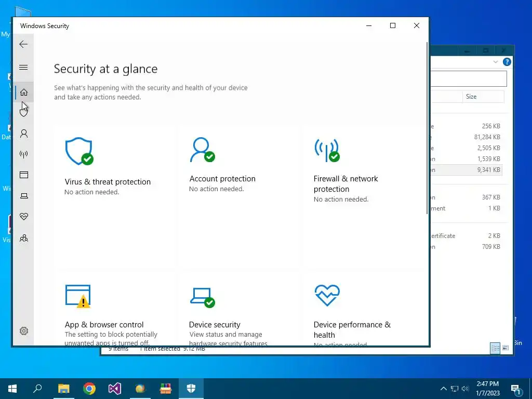532x399 pixels.
Task: Select the file row showing 2 KB
Action: coord(467,236)
